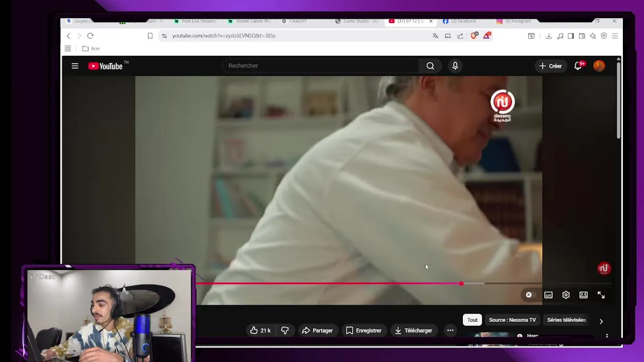Click the youtube.com URL in the address bar
644x362 pixels.
(x=224, y=36)
